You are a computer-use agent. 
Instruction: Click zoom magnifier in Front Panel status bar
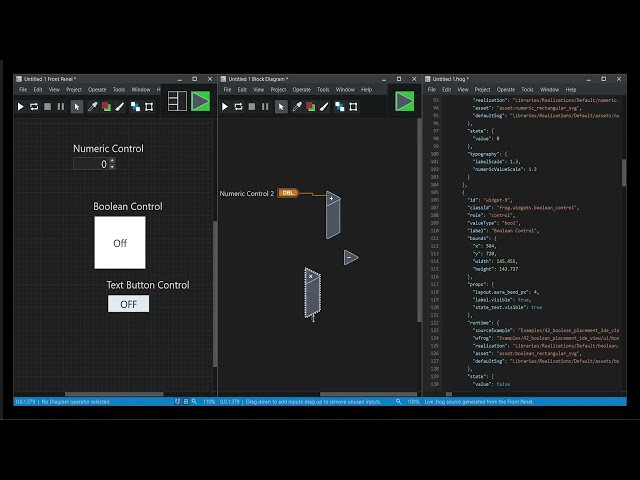(x=194, y=402)
